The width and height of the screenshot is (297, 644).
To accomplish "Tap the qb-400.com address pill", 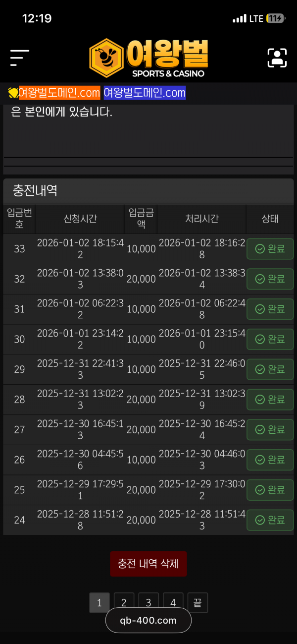I will 148,620.
